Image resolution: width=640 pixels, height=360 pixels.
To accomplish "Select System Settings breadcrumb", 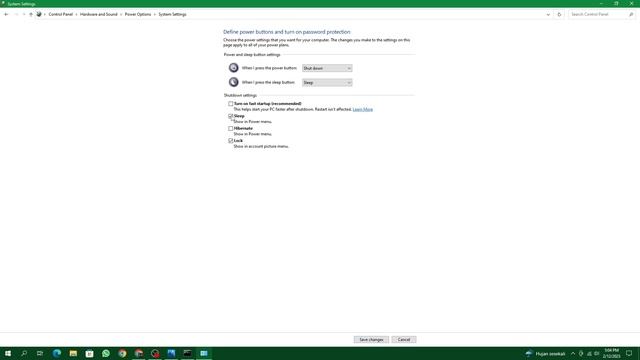I will (x=172, y=14).
